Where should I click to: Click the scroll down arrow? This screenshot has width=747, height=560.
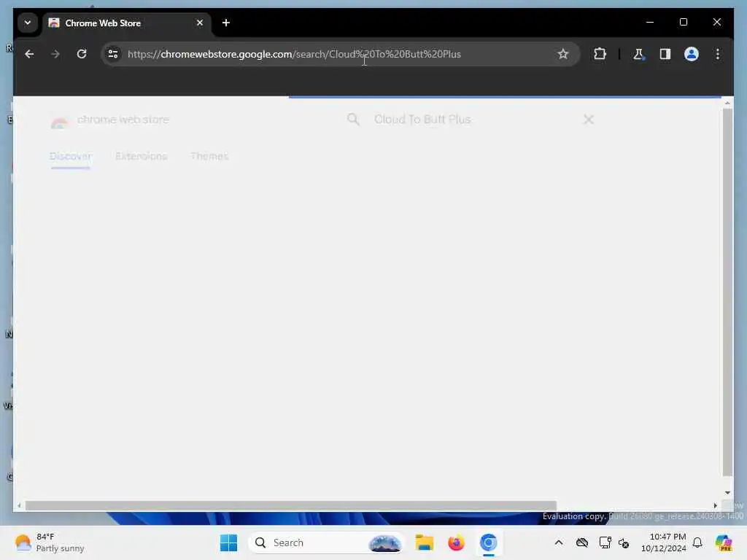(727, 493)
